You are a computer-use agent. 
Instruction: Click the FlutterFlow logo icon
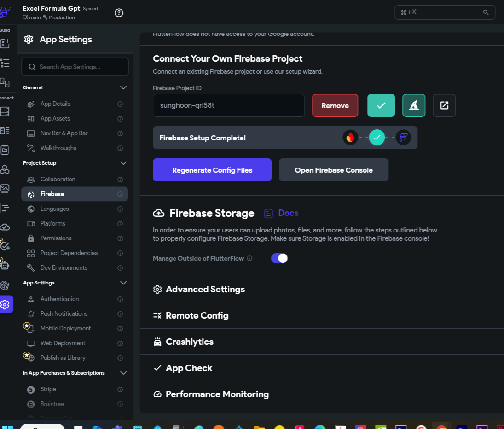[5, 12]
